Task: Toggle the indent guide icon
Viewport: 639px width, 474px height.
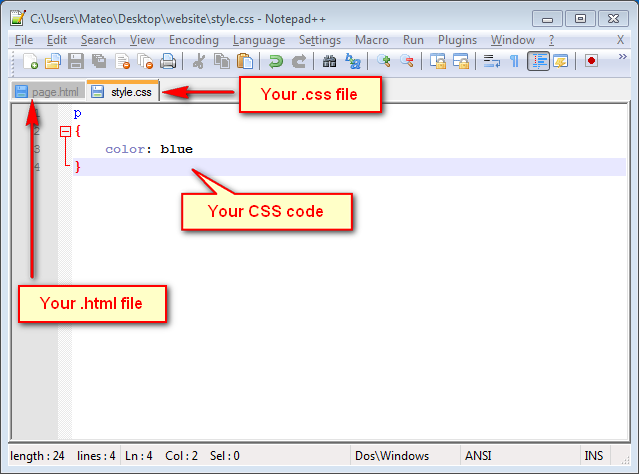Action: click(538, 61)
